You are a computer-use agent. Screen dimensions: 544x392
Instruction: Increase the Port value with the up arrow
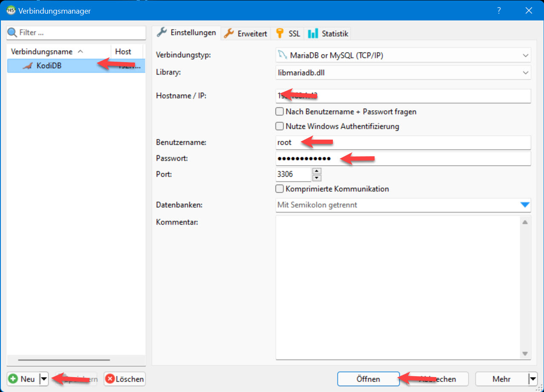317,171
